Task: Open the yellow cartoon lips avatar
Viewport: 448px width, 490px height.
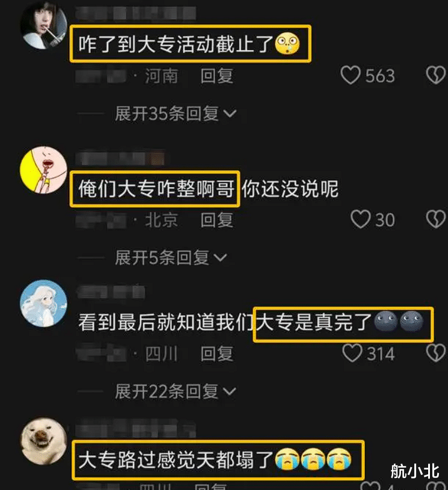Action: click(x=43, y=170)
